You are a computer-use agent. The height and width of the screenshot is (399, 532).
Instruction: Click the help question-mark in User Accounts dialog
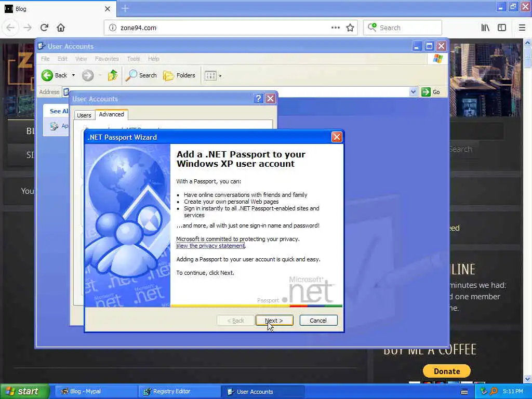coord(258,99)
